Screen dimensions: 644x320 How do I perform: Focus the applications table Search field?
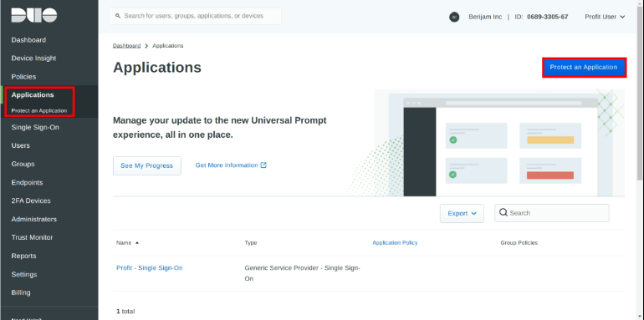click(552, 213)
